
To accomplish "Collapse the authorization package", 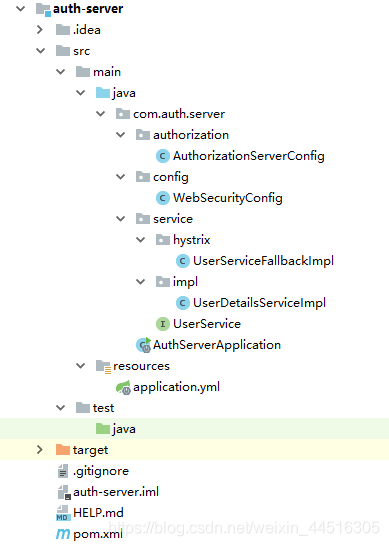I will tap(120, 135).
